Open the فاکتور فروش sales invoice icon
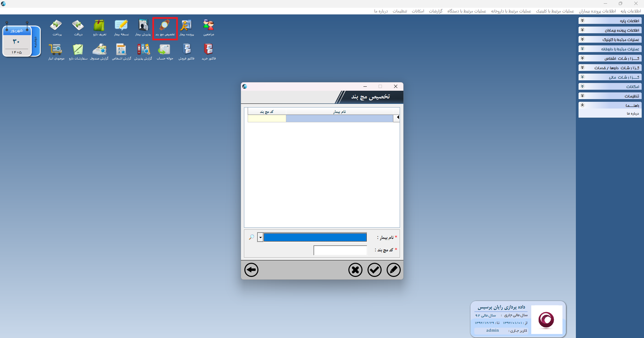The width and height of the screenshot is (644, 338). 187,52
